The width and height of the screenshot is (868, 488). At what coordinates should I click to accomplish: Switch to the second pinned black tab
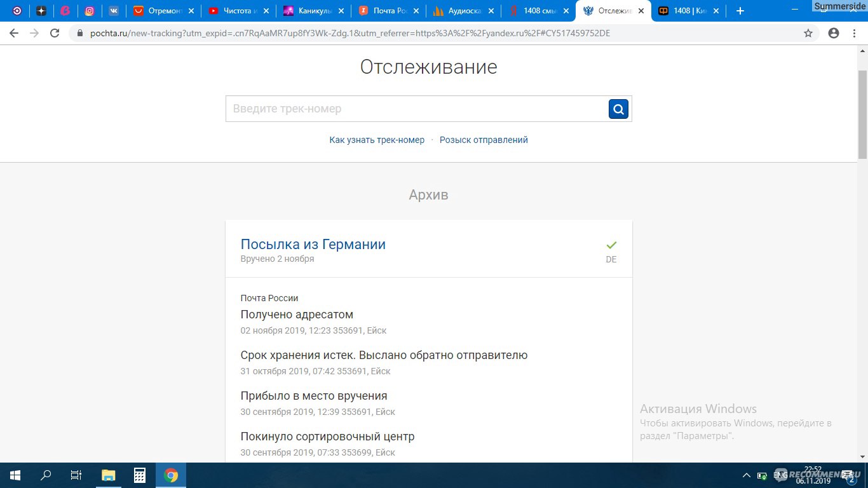pyautogui.click(x=41, y=11)
